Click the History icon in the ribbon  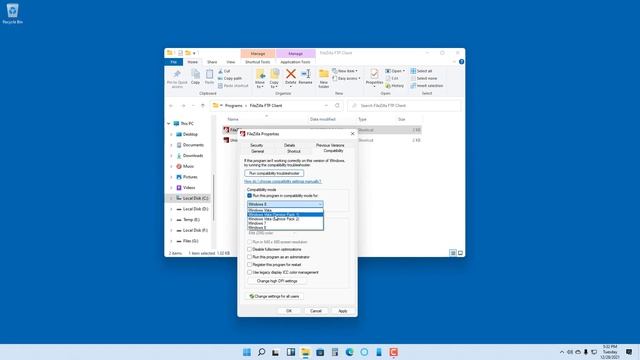[388, 86]
